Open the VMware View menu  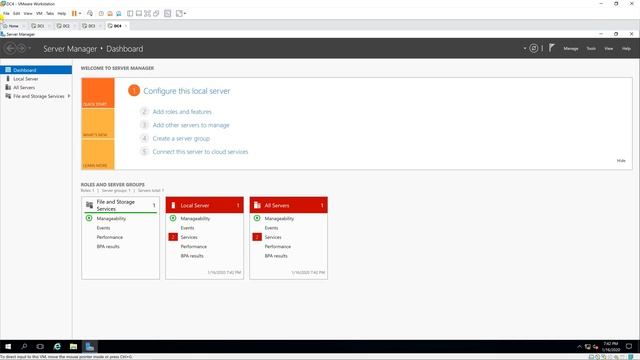28,13
